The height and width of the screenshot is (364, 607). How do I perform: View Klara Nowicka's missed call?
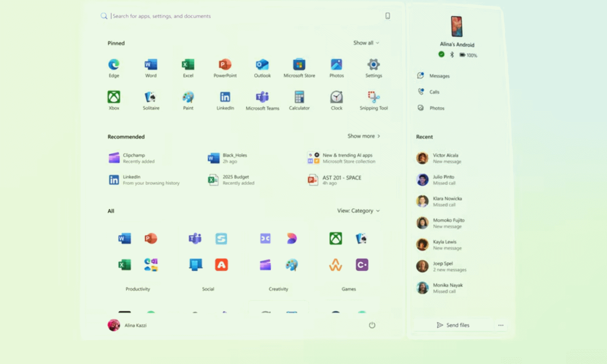coord(439,201)
